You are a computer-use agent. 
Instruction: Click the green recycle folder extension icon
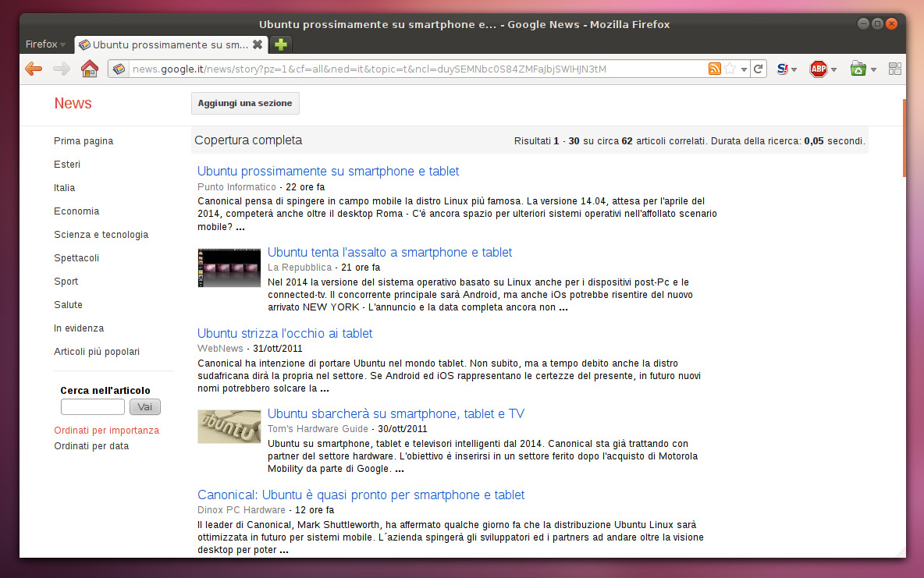coord(858,69)
